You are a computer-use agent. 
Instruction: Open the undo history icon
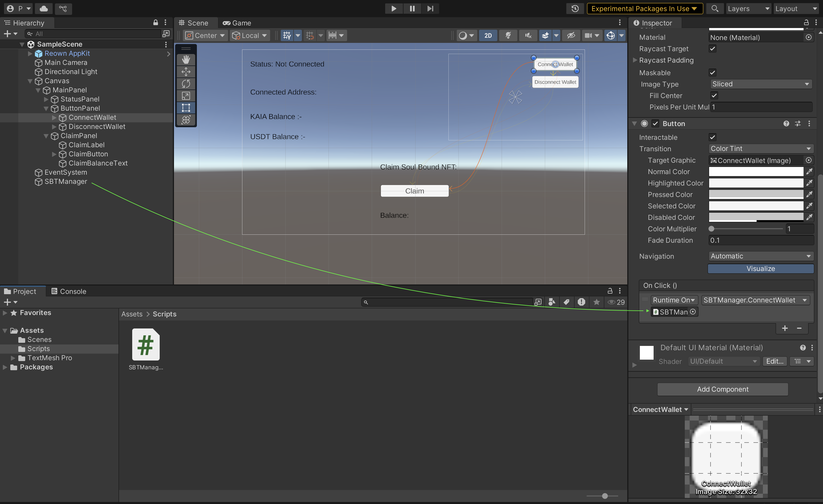(x=575, y=9)
